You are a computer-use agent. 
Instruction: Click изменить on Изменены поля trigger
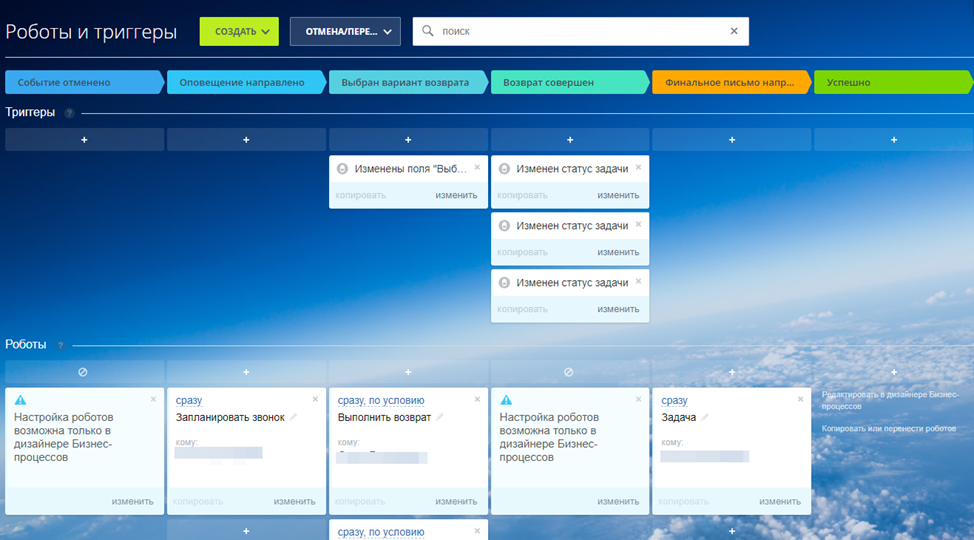[x=456, y=195]
